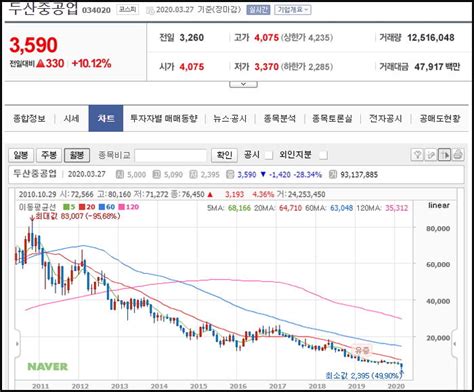Screen dimensions: 474x392
Task: Enable the 외인지분 checkbox
Action: [323, 155]
